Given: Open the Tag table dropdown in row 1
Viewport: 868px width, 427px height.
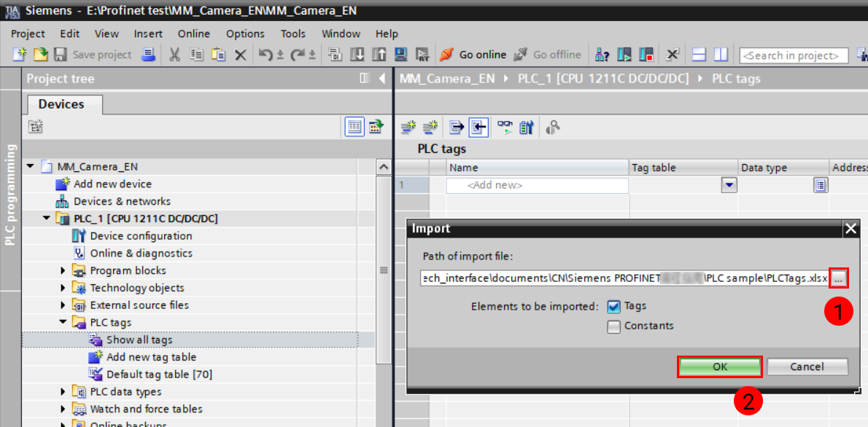Looking at the screenshot, I should [729, 185].
